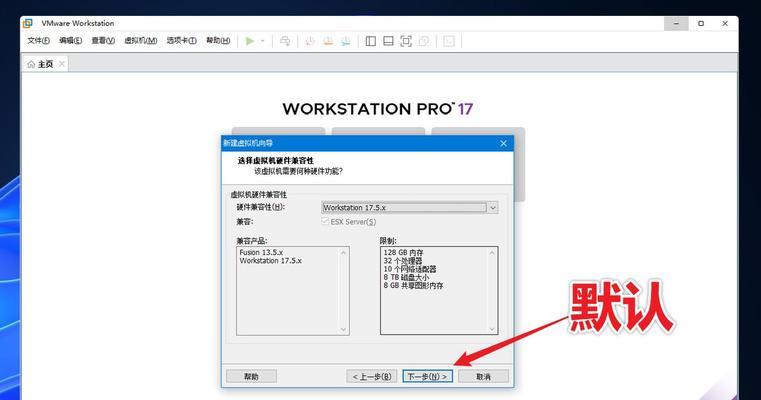
Task: Open the 编辑(E) menu
Action: 70,41
